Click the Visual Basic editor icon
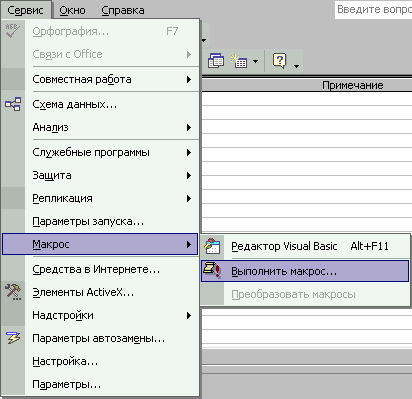This screenshot has height=399, width=412. pyautogui.click(x=212, y=246)
